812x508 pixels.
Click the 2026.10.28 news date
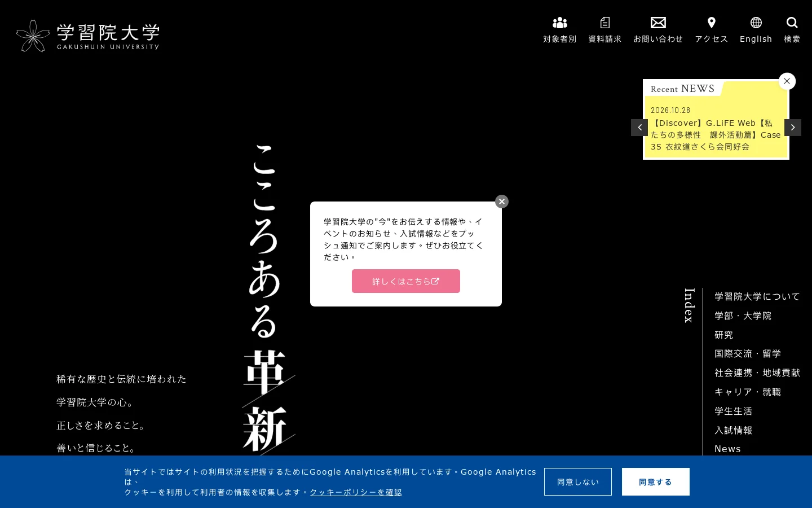[x=670, y=110]
